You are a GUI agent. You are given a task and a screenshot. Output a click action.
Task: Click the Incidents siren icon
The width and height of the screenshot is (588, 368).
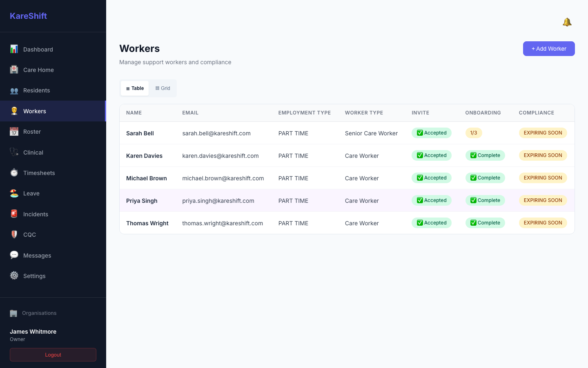(x=14, y=214)
